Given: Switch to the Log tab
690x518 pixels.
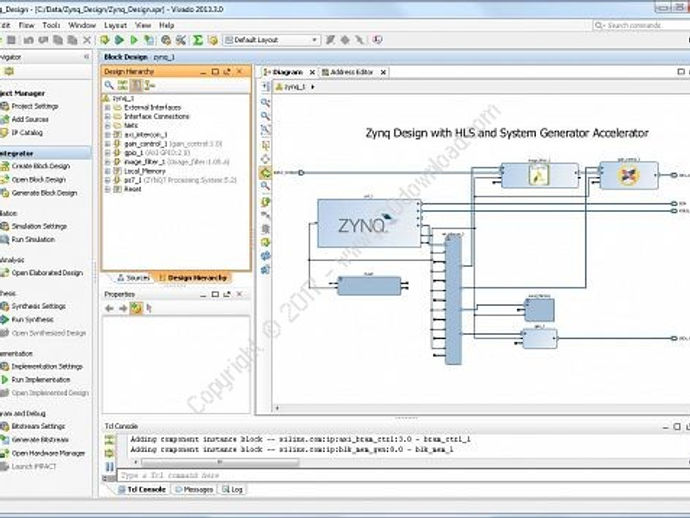Looking at the screenshot, I should point(232,489).
